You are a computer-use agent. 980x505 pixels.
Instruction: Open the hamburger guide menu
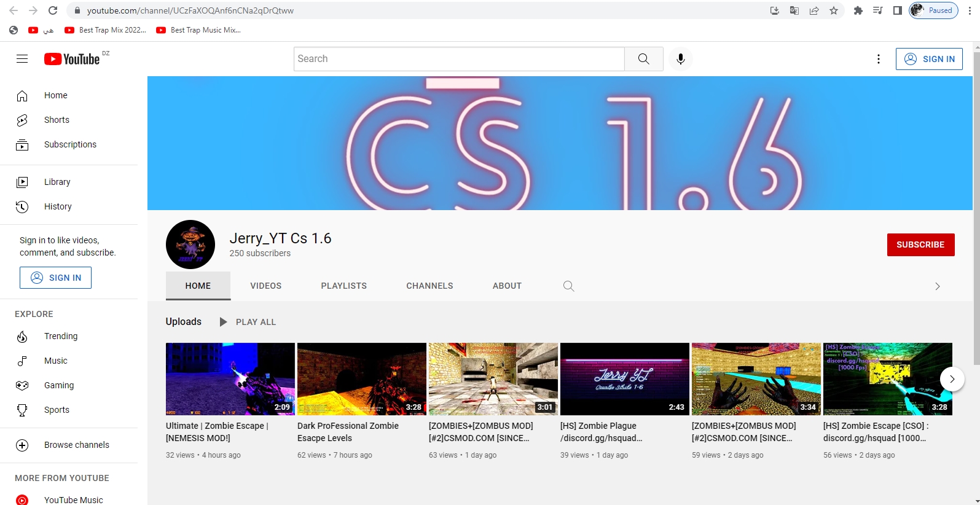[22, 59]
